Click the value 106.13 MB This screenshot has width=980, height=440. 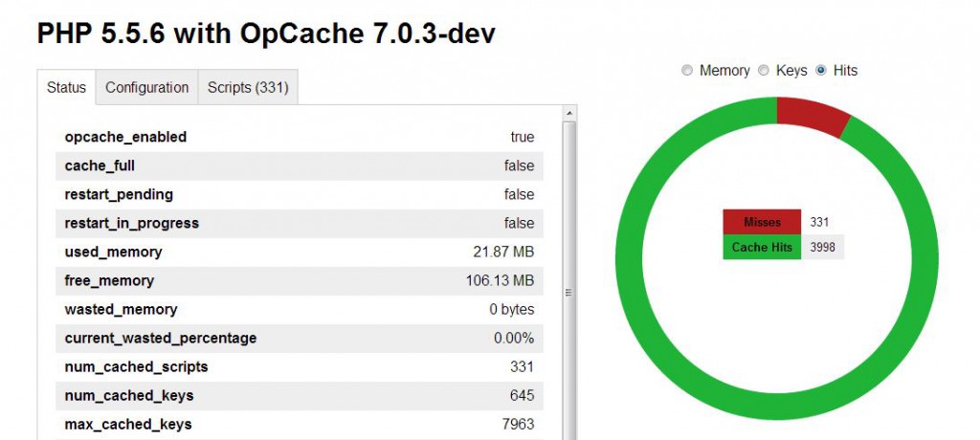click(500, 280)
